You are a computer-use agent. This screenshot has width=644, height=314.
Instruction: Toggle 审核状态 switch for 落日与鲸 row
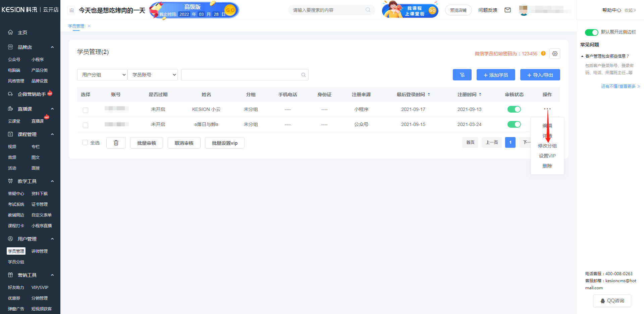pyautogui.click(x=514, y=124)
